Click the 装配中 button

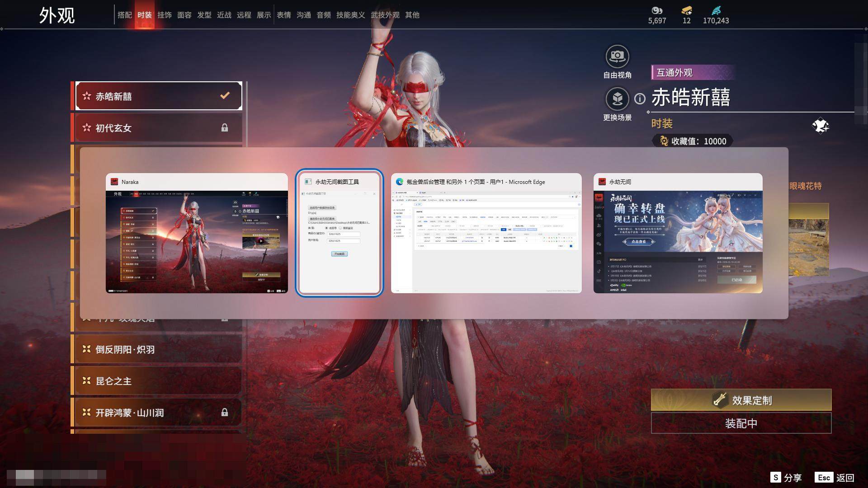pos(741,423)
